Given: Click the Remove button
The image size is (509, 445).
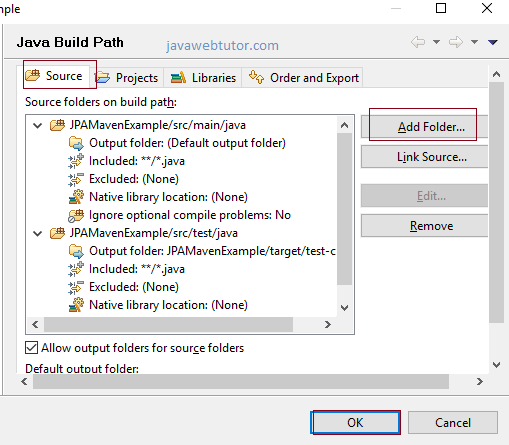Looking at the screenshot, I should (424, 226).
